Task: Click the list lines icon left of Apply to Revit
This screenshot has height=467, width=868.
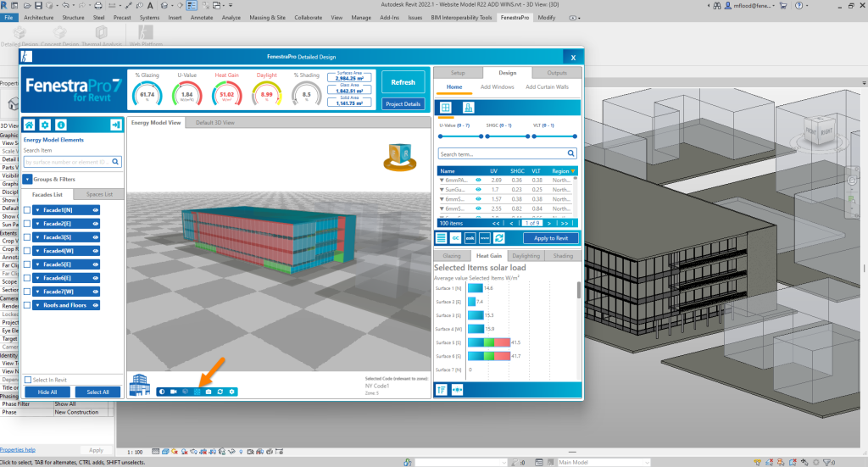Action: 441,238
